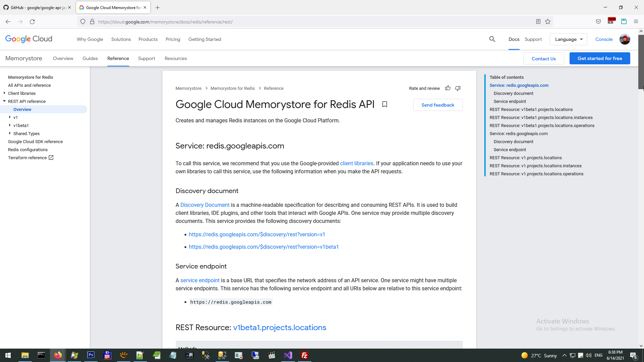Collapse the REST API reference section
Screen dimensions: 644x362
coord(4,101)
